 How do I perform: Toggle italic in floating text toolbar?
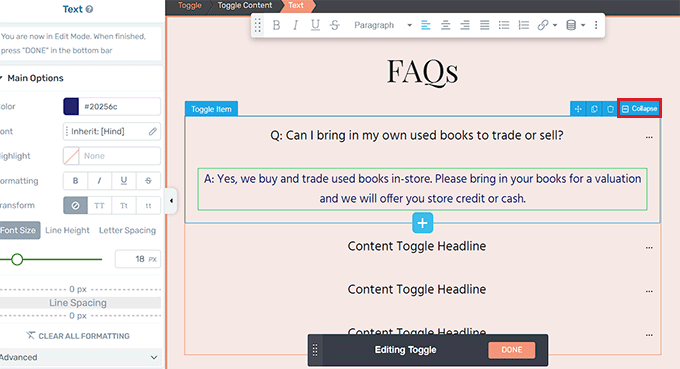[295, 25]
